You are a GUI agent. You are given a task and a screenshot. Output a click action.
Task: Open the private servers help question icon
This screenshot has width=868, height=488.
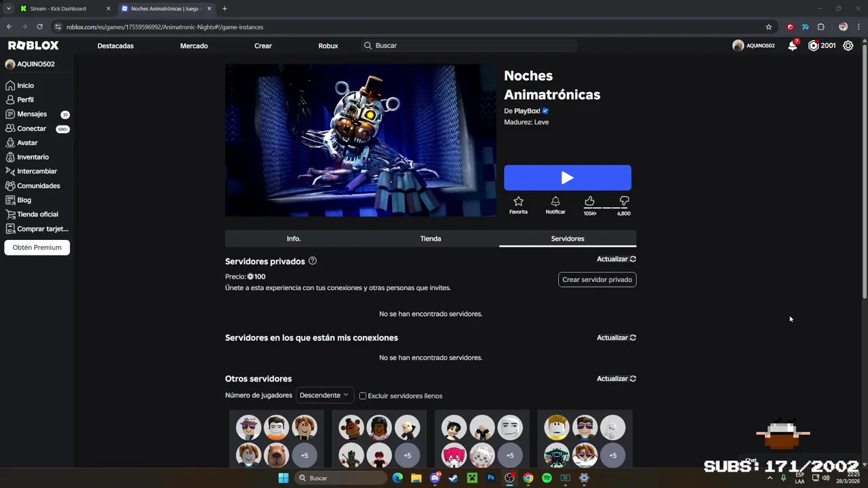click(313, 261)
